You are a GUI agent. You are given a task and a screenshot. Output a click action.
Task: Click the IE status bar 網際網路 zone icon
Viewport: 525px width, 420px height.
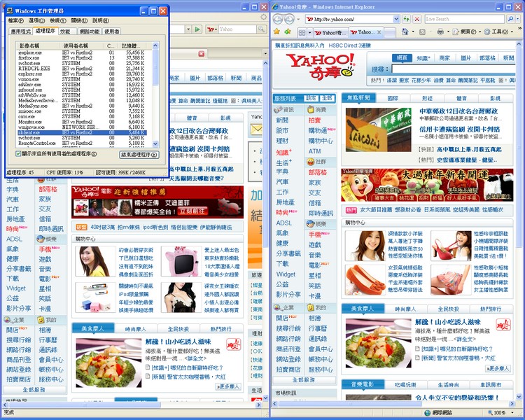[x=427, y=412]
